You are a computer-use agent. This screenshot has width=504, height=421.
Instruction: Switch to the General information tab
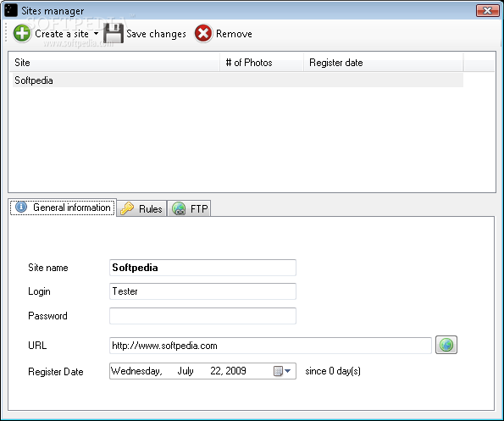point(63,208)
